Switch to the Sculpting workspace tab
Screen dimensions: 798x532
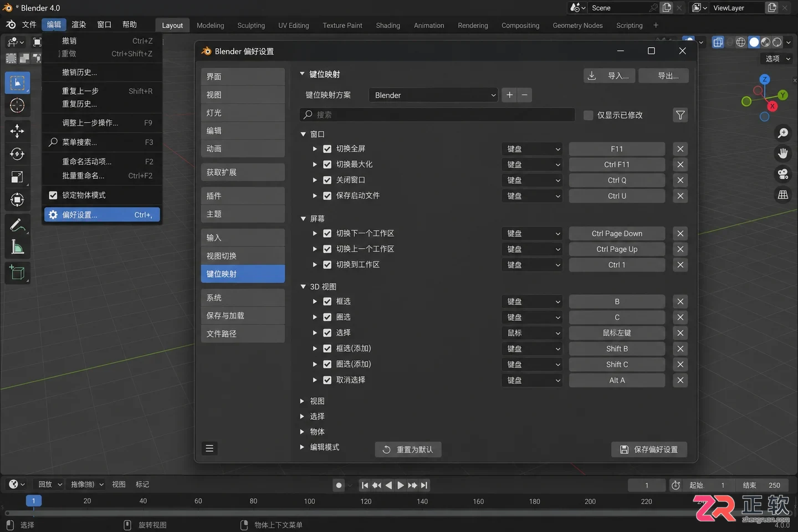coord(251,25)
